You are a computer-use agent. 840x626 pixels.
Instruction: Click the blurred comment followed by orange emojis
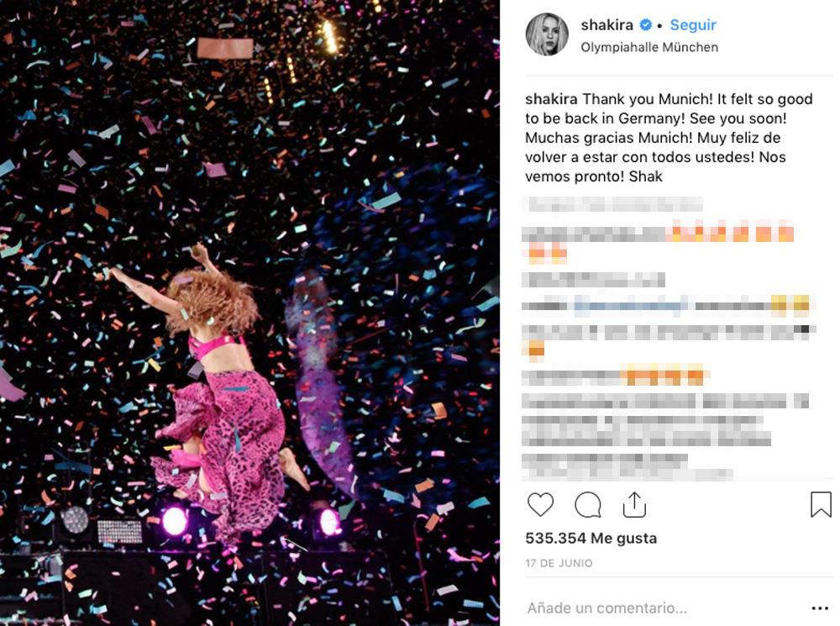point(658,244)
